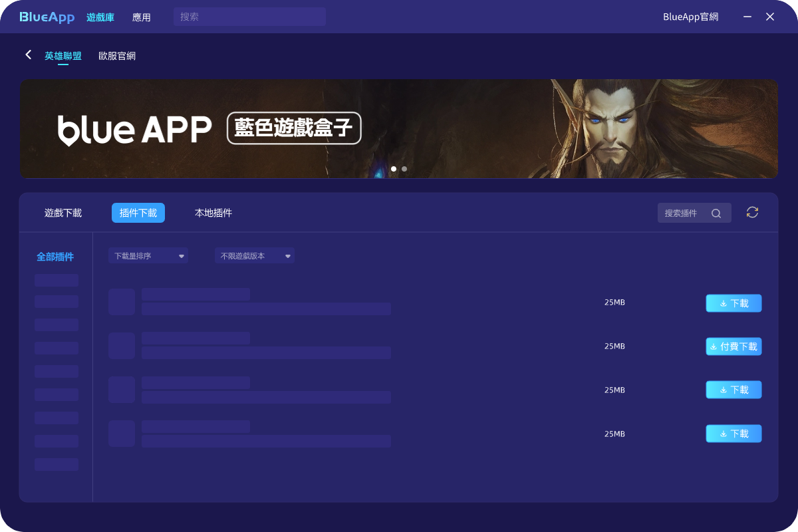This screenshot has width=798, height=532.
Task: Select the 英雄聯盟 tab
Action: pyautogui.click(x=63, y=56)
